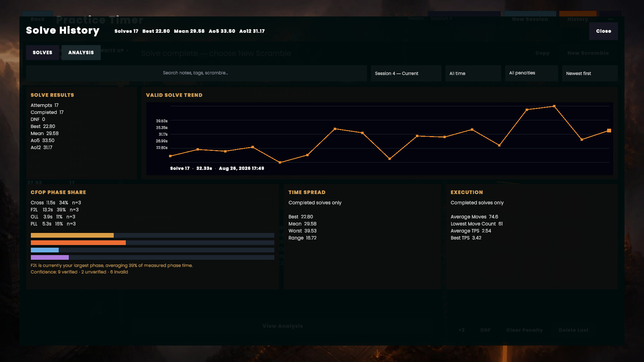Click the yellow Cross phase bar
The image size is (644, 362).
[72, 235]
